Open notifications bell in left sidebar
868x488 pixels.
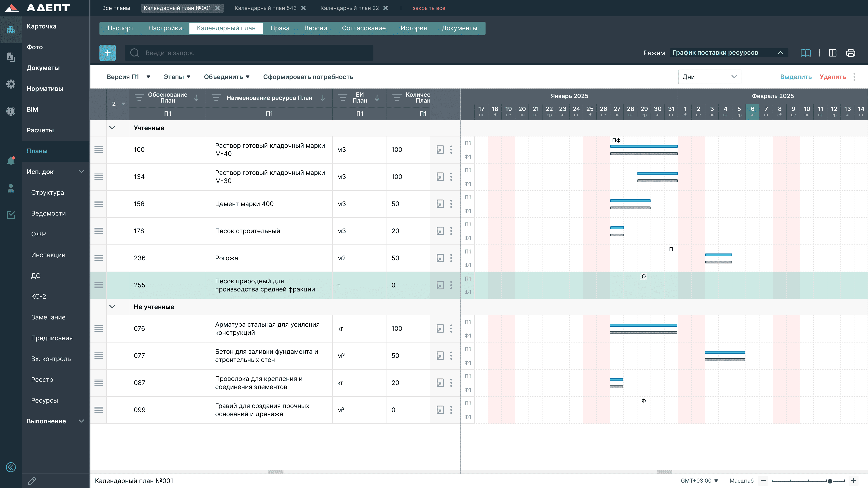click(x=11, y=161)
